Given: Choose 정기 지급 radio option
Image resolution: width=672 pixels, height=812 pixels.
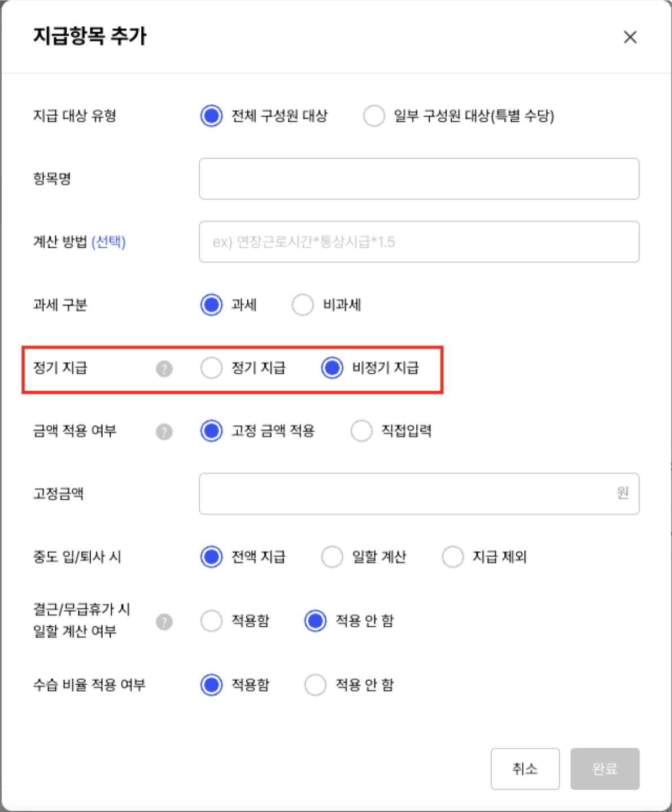Looking at the screenshot, I should pos(211,368).
